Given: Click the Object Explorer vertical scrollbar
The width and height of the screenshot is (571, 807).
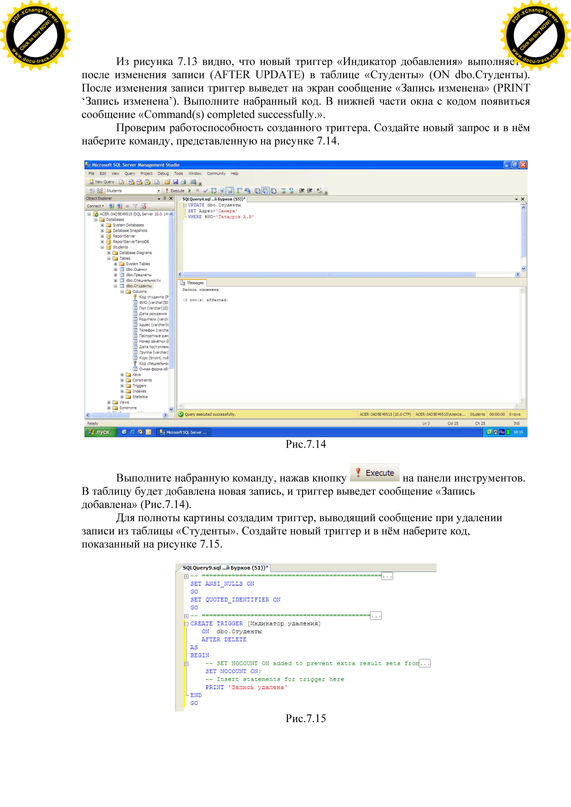Looking at the screenshot, I should click(x=171, y=311).
